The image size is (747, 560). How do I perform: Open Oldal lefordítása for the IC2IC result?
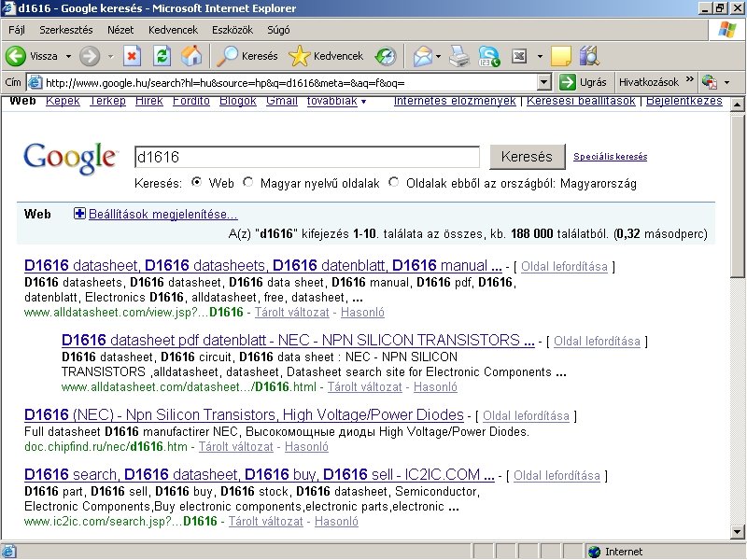coord(557,475)
